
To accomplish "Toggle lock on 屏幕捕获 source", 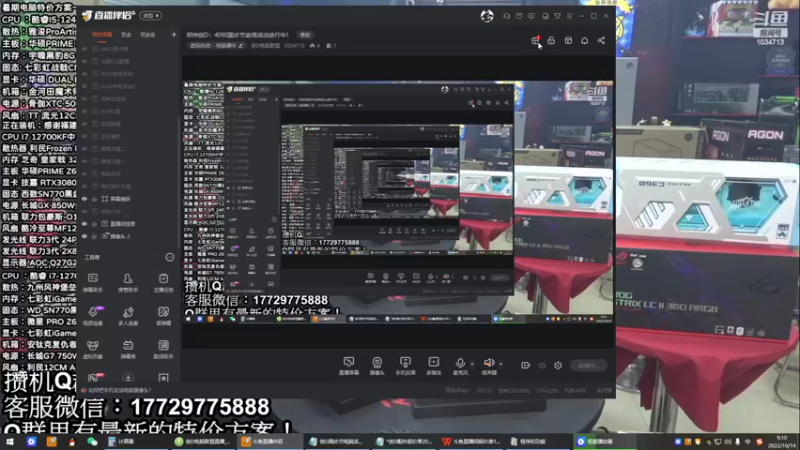I will tap(94, 199).
